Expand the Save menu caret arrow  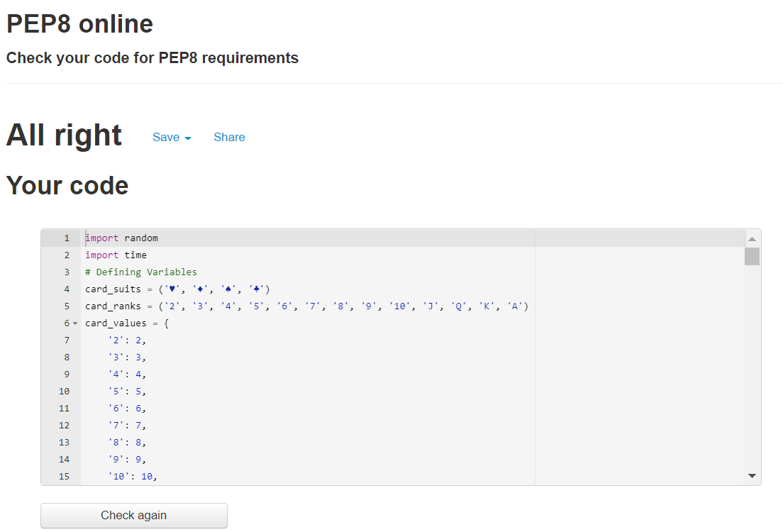pyautogui.click(x=188, y=138)
